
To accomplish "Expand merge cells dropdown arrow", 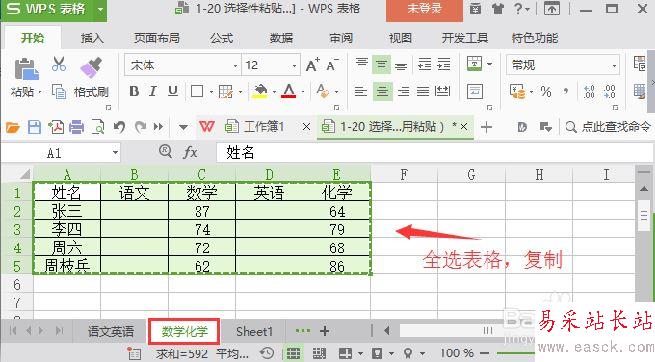I will click(x=490, y=64).
